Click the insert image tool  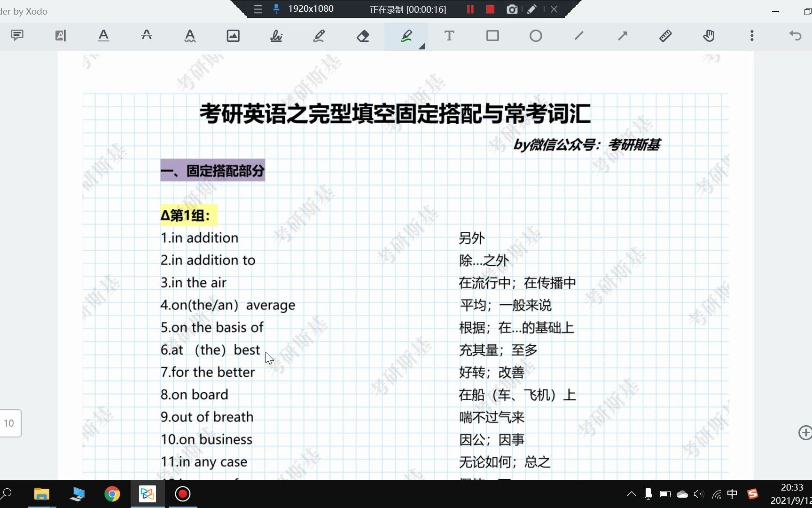coord(233,36)
